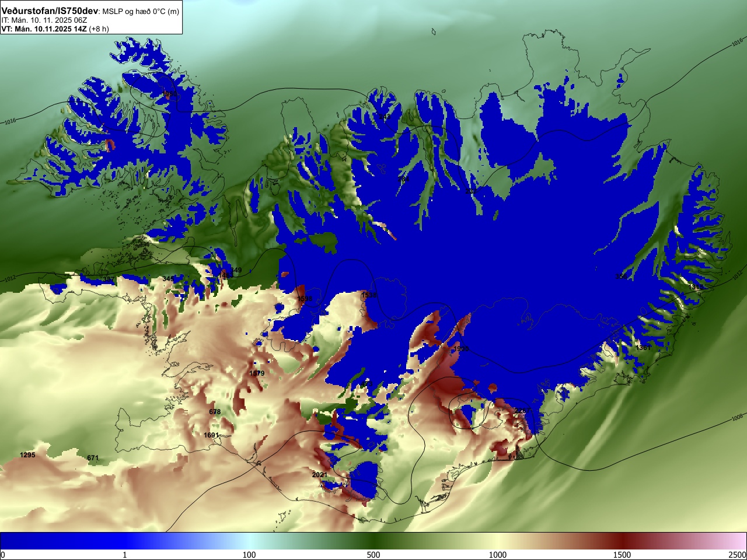Click the "500" tick on the color scale
Screen dimensions: 747x560
[x=373, y=555]
